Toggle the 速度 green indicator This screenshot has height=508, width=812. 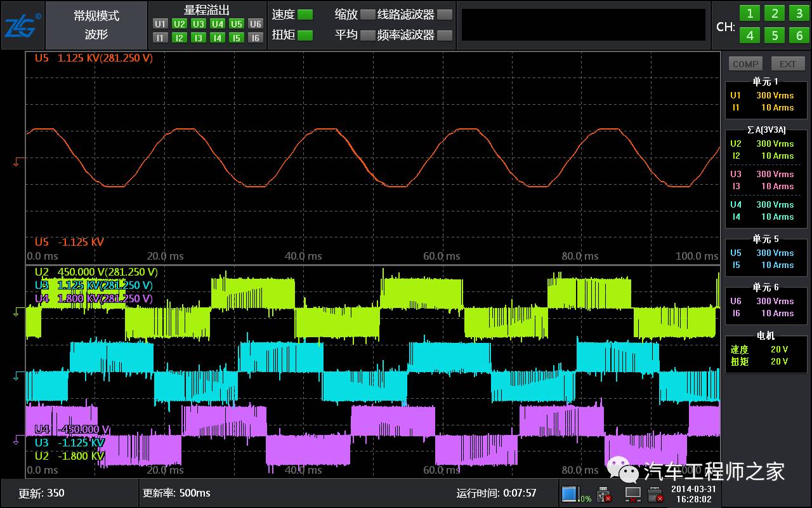coord(305,15)
